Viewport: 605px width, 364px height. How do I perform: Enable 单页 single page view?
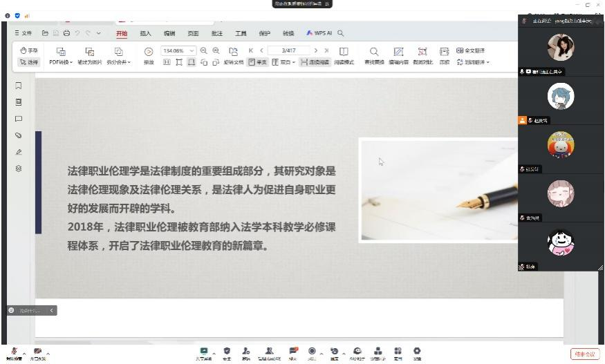click(x=257, y=62)
